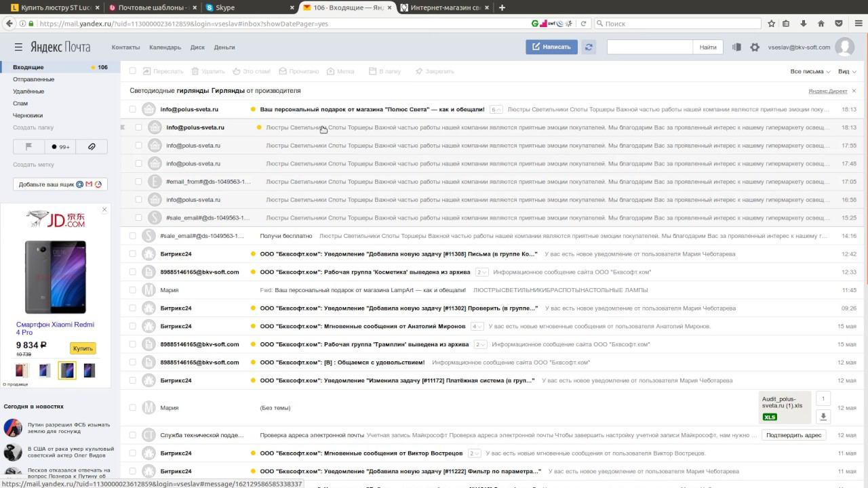
Task: Check the Мария Fwd message at 11:45
Action: point(133,290)
